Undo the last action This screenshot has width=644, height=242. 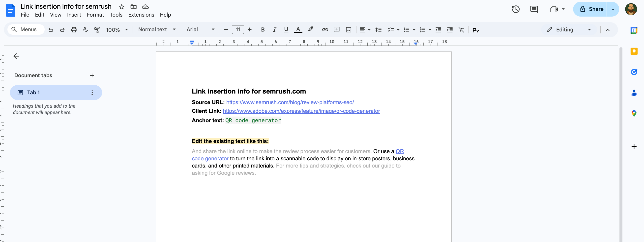click(51, 29)
